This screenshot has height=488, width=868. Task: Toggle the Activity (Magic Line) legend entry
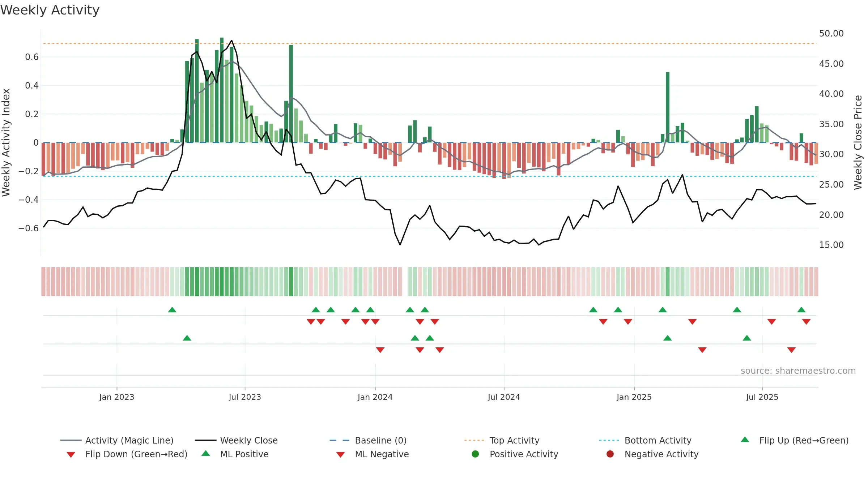[117, 440]
